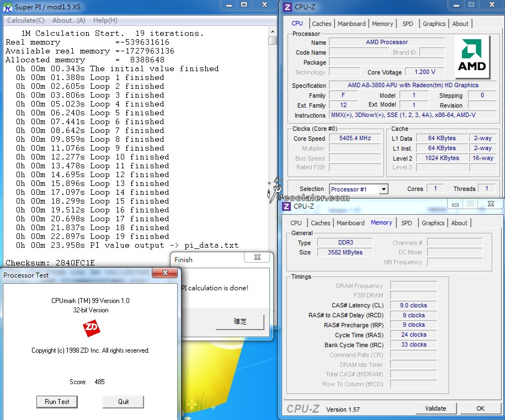
Task: Click the Score 485 value
Action: pos(99,382)
